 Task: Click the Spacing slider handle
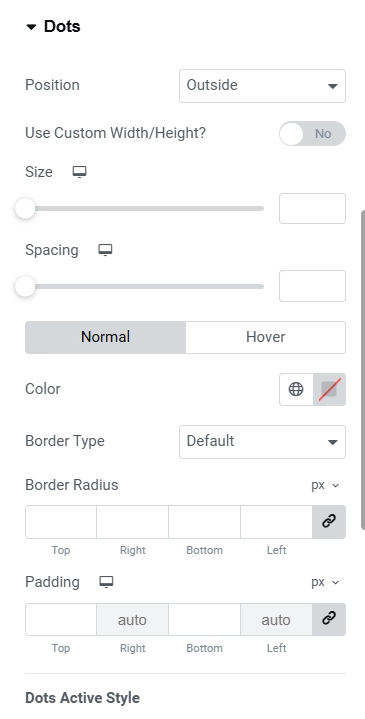click(25, 287)
